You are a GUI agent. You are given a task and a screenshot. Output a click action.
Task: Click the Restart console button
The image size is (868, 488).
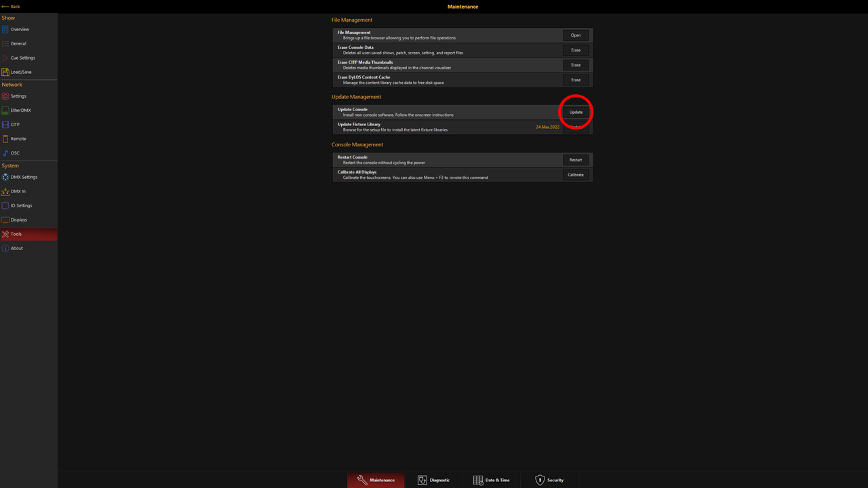(x=576, y=160)
